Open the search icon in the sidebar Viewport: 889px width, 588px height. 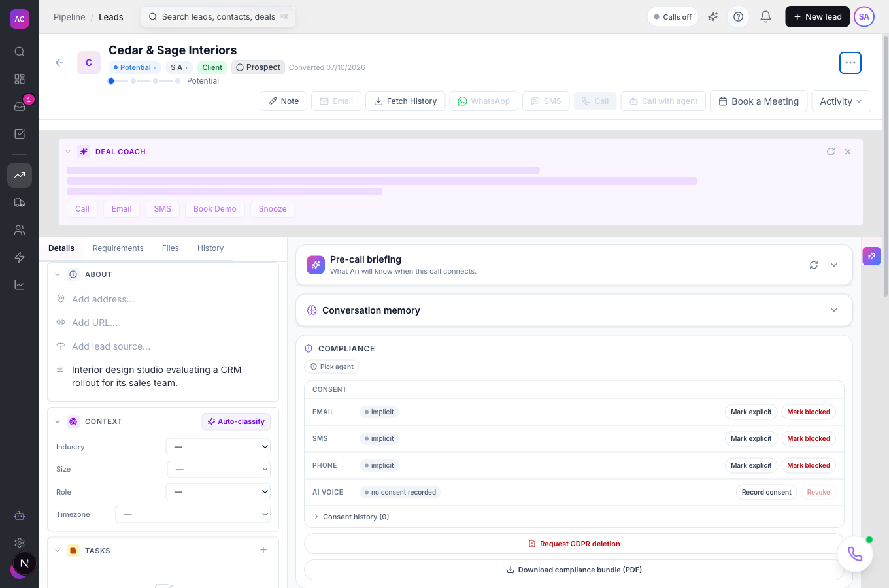(20, 52)
